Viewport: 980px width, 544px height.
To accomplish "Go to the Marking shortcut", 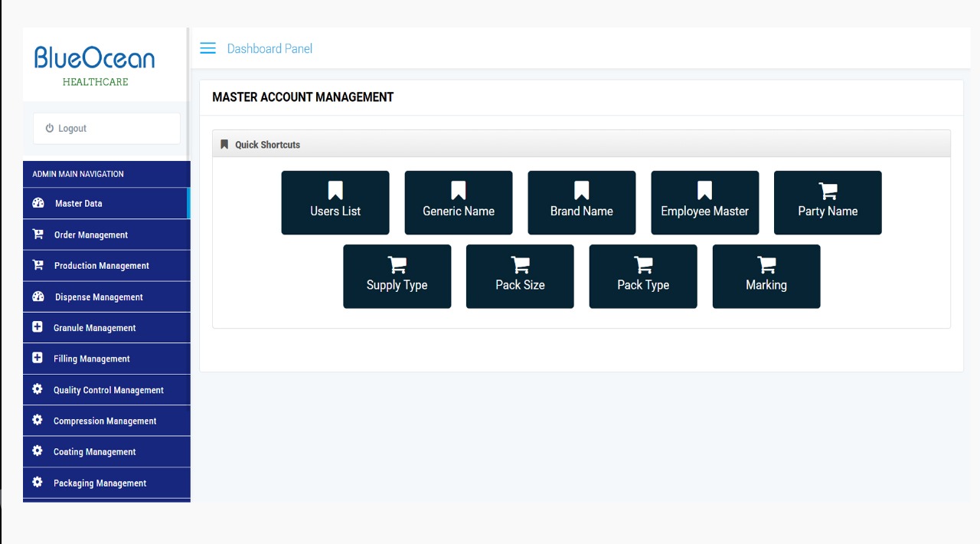I will pos(766,277).
